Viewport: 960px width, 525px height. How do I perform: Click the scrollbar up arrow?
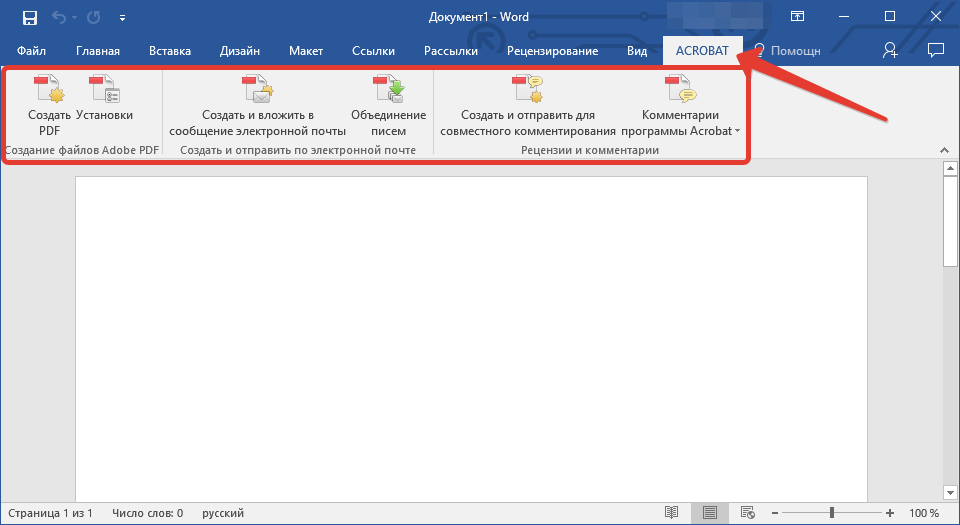coord(950,168)
